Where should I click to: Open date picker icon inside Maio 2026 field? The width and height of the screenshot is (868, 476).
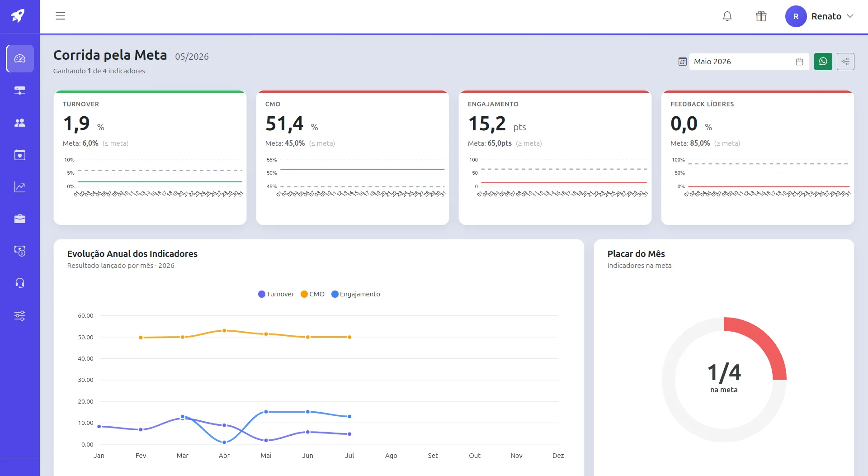[799, 62]
